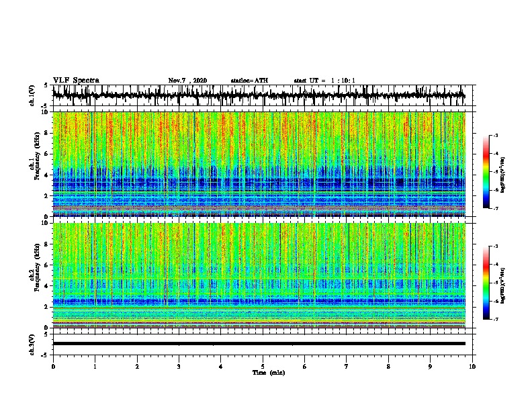Click the ch.2 spectrogram color bar
Viewport: 532px width, 411px height.
pos(486,283)
